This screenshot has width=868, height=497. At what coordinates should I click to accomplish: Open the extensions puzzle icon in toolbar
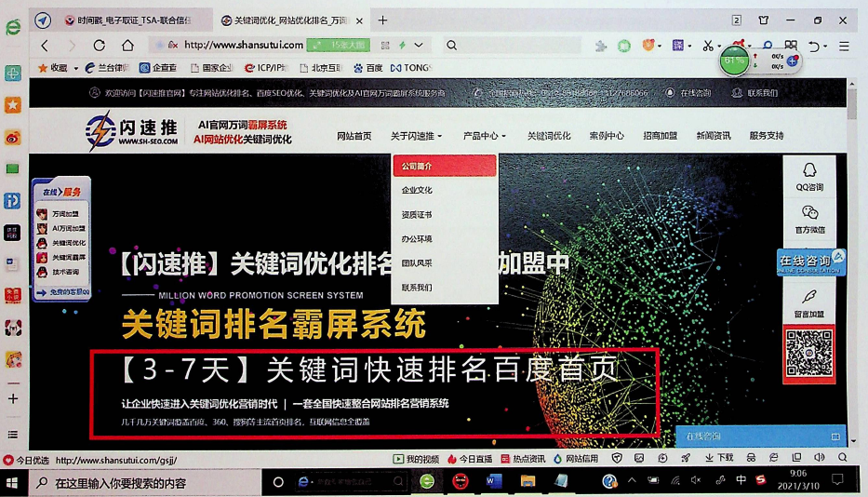601,46
